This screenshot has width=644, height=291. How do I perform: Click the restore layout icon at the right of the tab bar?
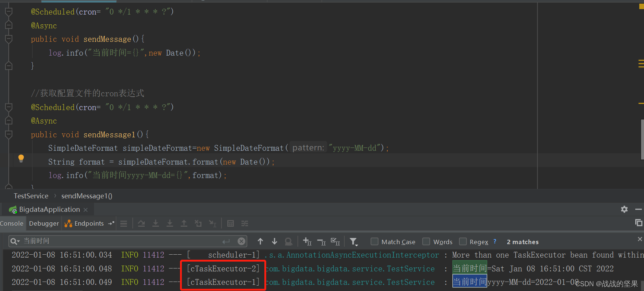pyautogui.click(x=639, y=223)
